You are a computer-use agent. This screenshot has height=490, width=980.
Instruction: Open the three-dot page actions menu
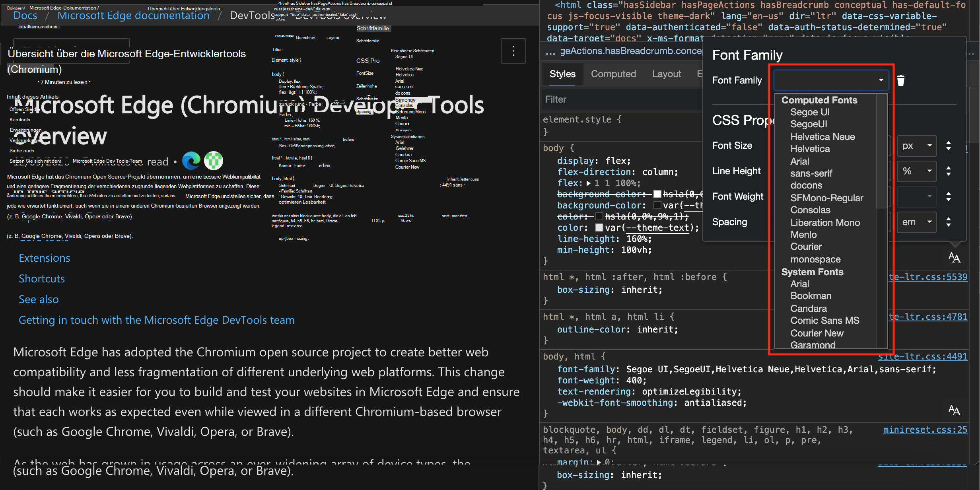(x=513, y=51)
